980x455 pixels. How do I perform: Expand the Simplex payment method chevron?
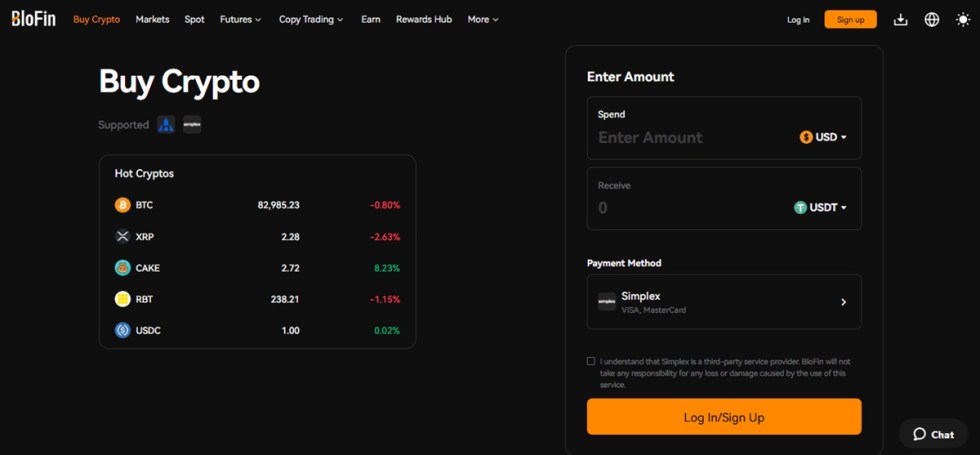843,302
